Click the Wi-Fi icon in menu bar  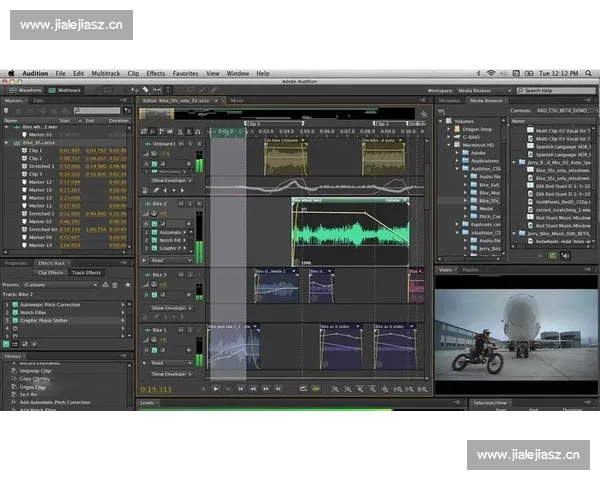point(490,73)
